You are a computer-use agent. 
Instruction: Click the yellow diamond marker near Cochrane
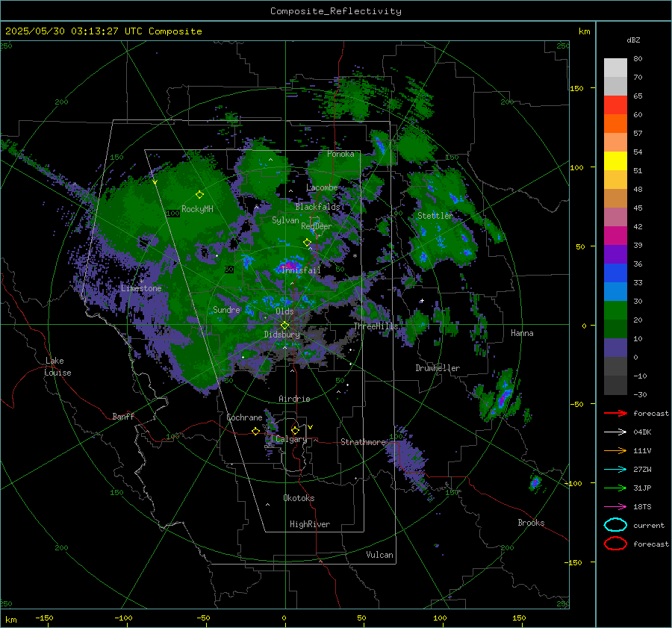(x=255, y=432)
